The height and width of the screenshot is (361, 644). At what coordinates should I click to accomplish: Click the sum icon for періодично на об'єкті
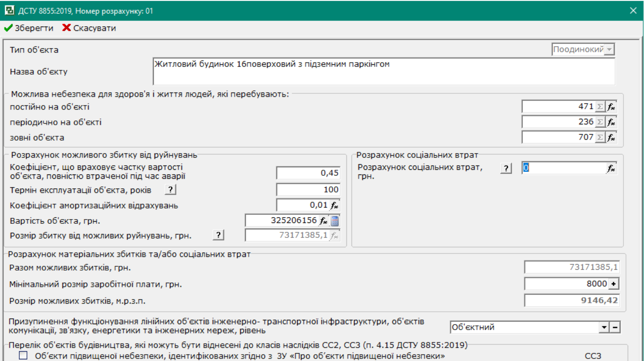(x=600, y=122)
